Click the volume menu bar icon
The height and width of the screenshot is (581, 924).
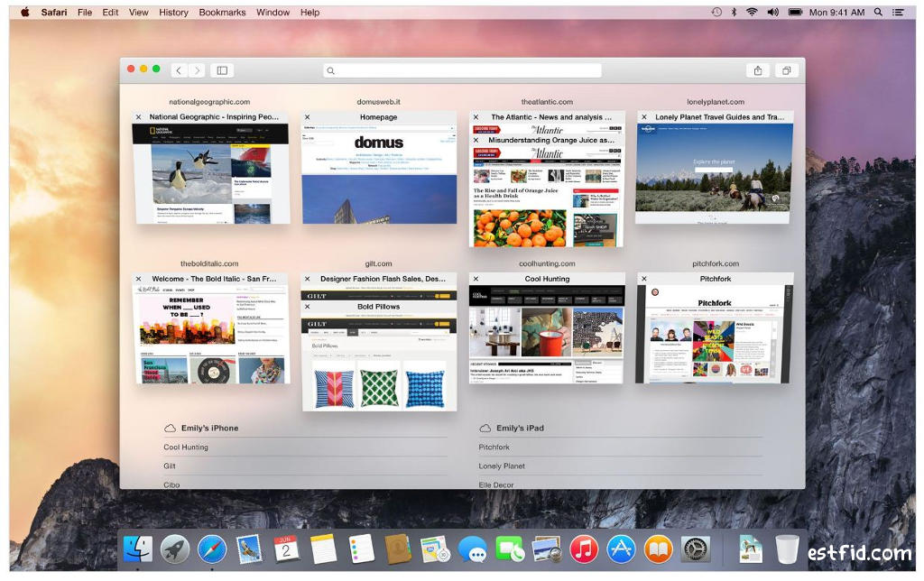click(772, 12)
